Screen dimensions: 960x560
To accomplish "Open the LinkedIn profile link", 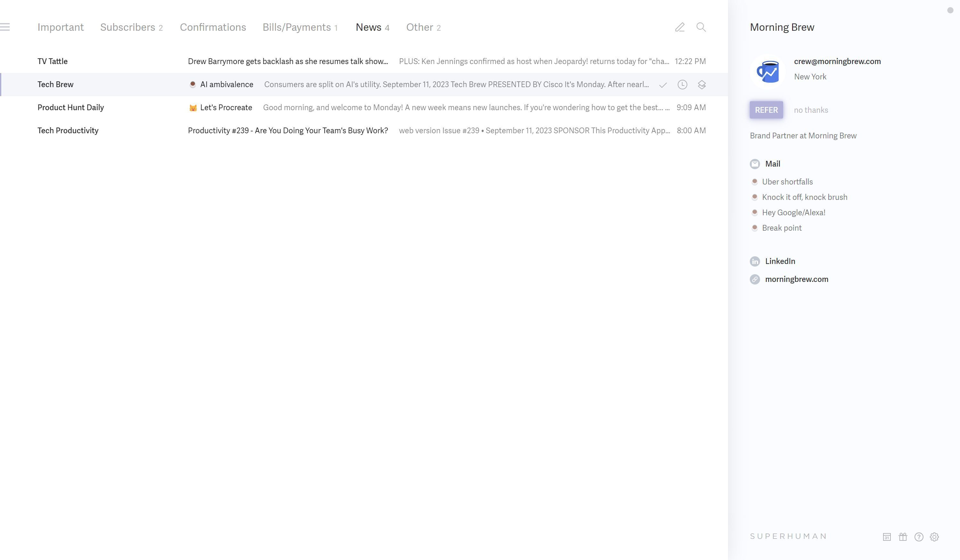I will (780, 261).
